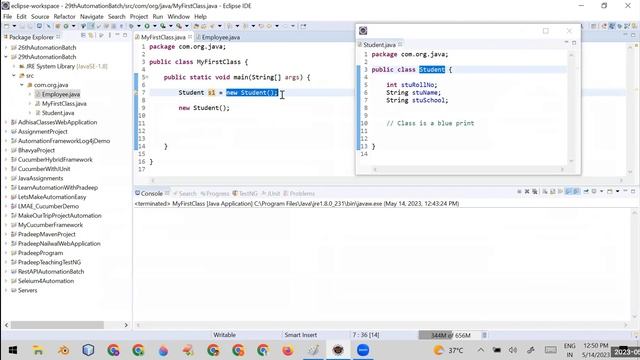Show hidden tray icons chevron
The image size is (640, 360).
tap(480, 350)
